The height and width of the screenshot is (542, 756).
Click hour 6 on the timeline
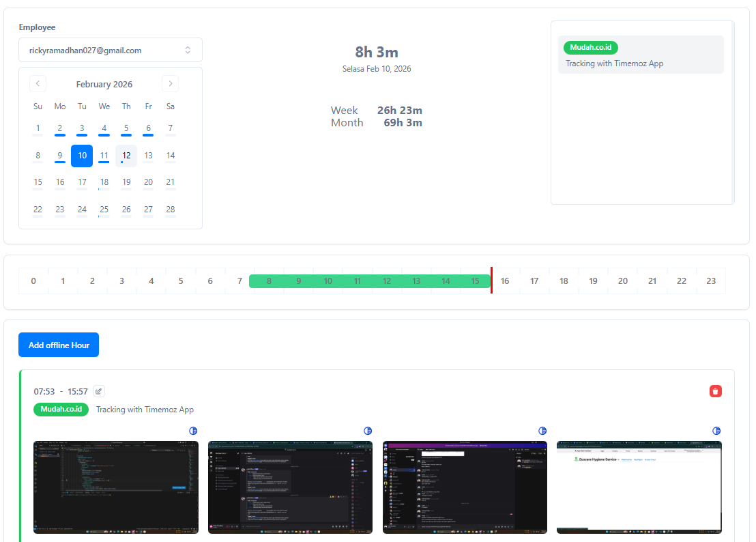[x=210, y=281]
